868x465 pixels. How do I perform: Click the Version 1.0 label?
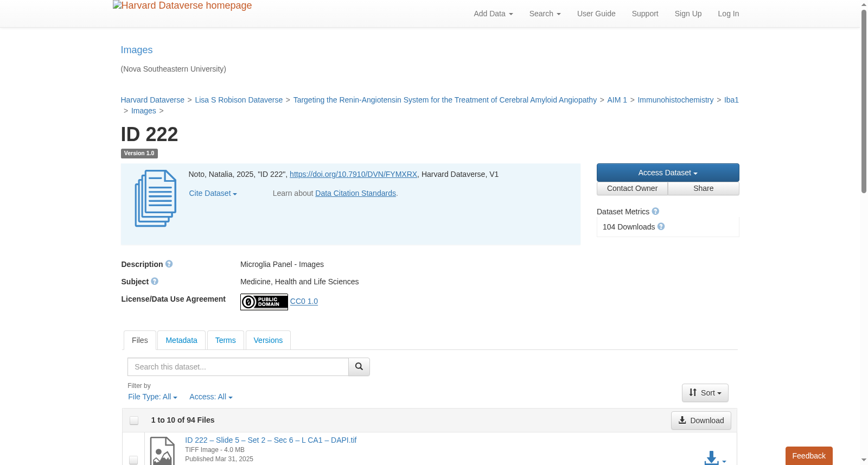(139, 154)
